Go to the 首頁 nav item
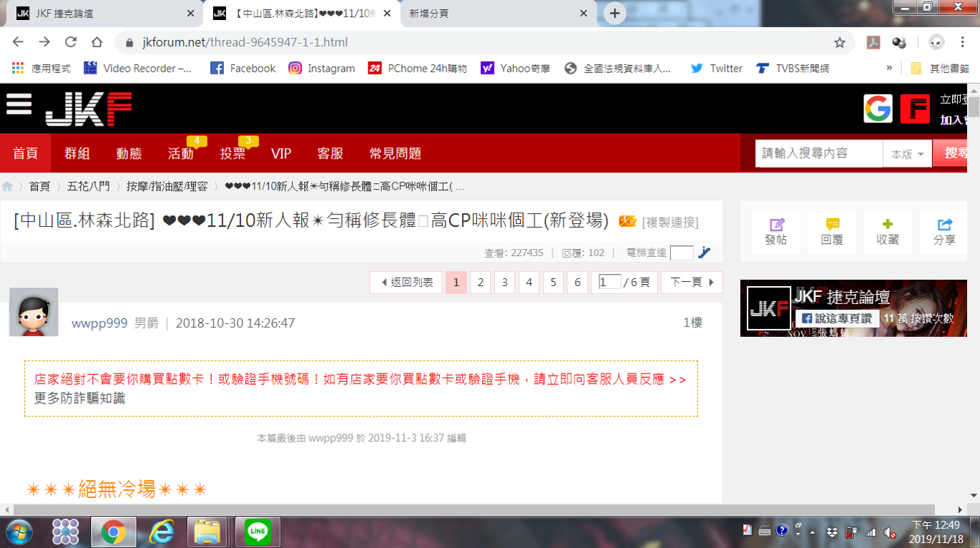The height and width of the screenshot is (548, 980). [25, 153]
